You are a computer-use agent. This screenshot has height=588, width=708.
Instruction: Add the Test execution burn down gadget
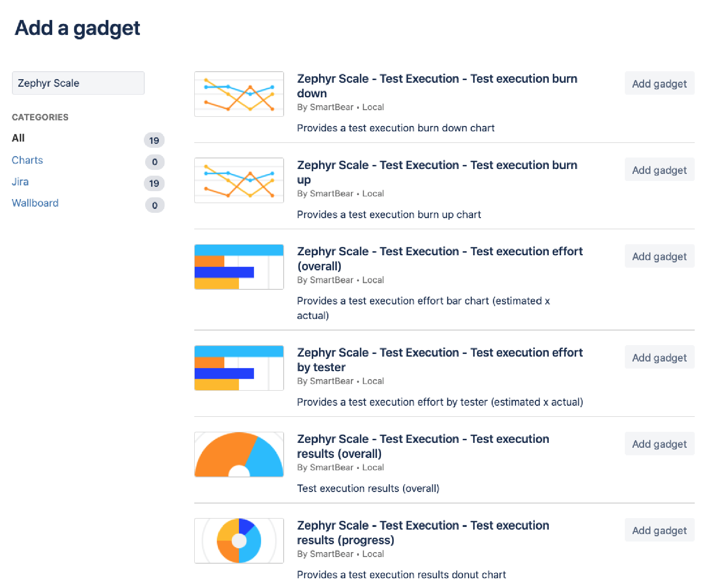tap(659, 84)
